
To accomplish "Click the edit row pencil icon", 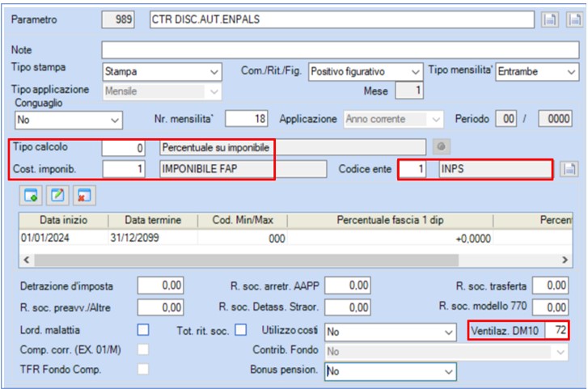I will (57, 196).
